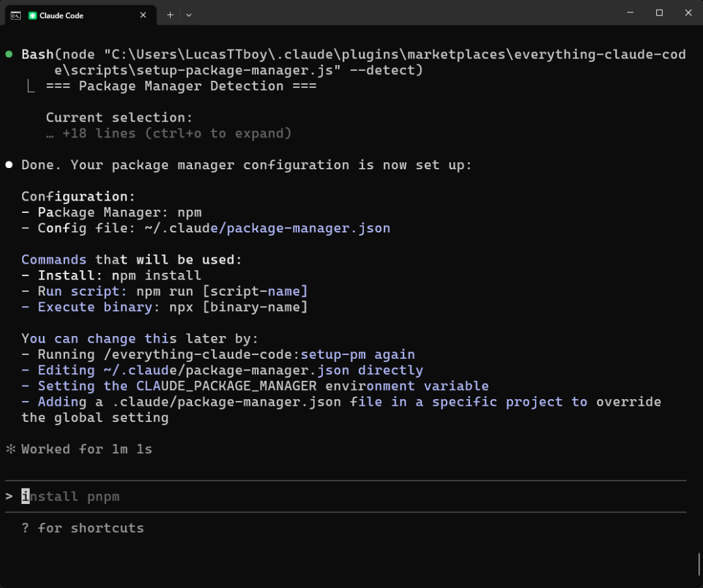The width and height of the screenshot is (703, 588).
Task: Open a new terminal tab
Action: 170,15
